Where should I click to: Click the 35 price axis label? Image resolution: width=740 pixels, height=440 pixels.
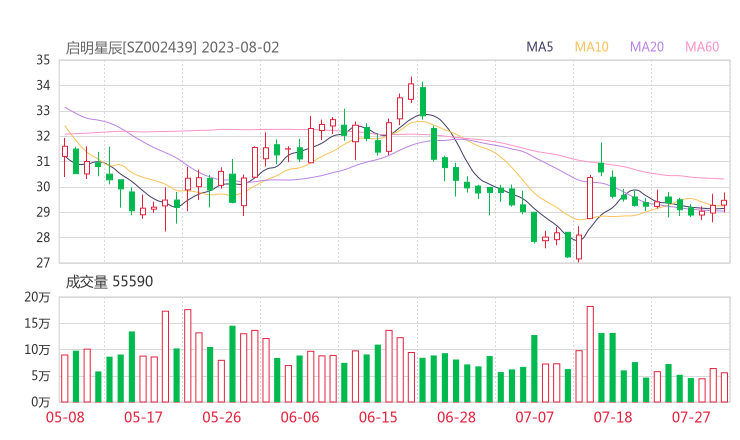pyautogui.click(x=43, y=60)
